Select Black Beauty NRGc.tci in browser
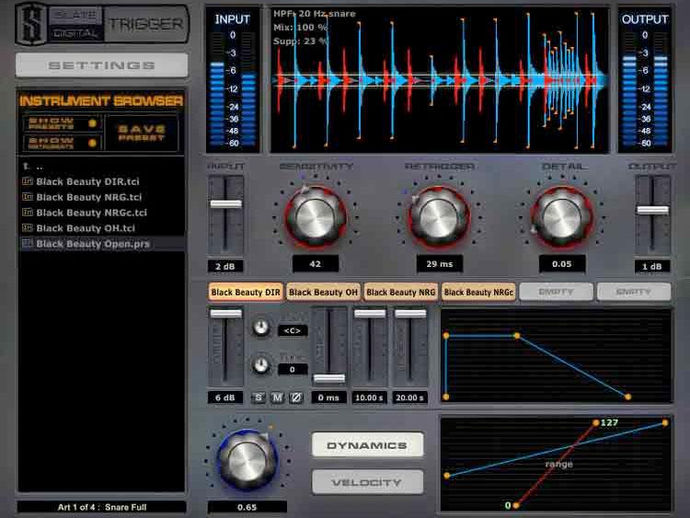 point(92,213)
